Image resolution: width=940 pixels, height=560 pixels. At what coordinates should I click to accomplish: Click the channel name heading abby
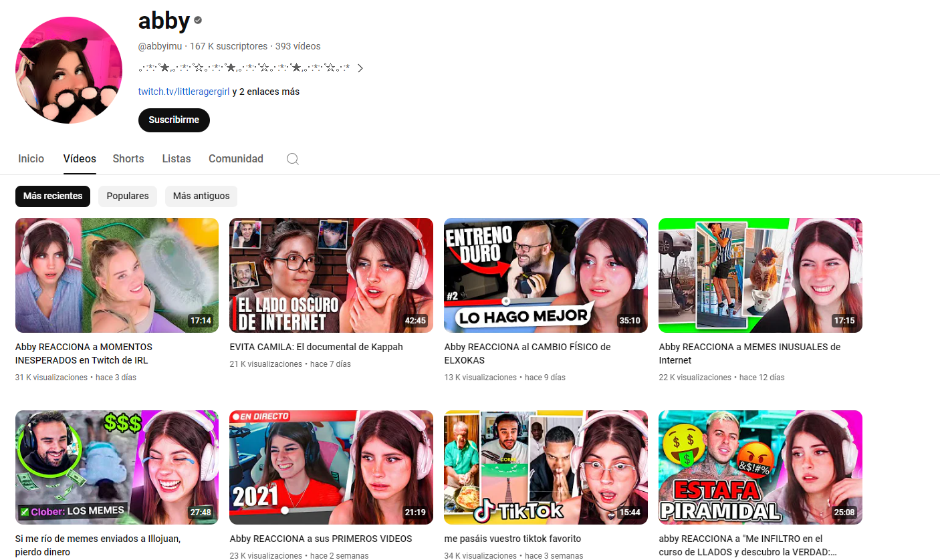click(164, 21)
